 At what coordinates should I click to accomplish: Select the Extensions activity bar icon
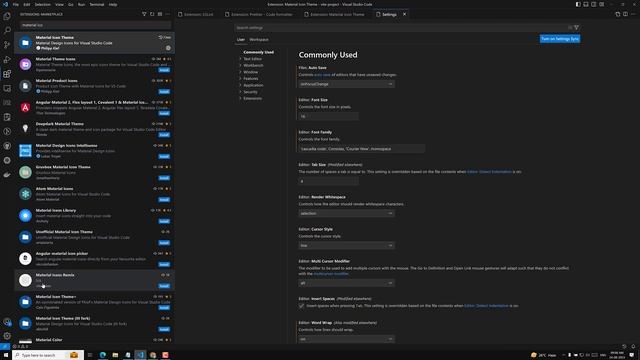[x=7, y=74]
